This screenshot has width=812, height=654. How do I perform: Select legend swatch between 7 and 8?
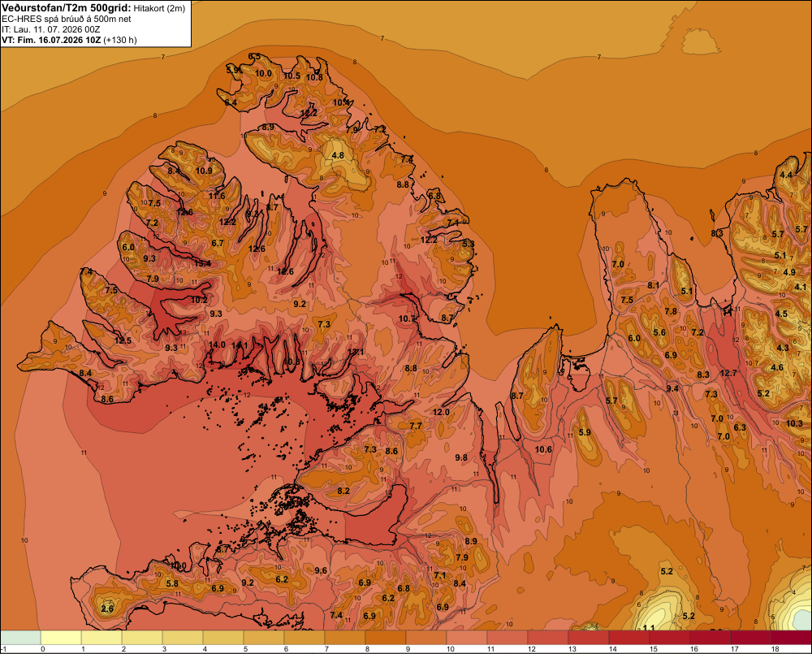point(345,637)
